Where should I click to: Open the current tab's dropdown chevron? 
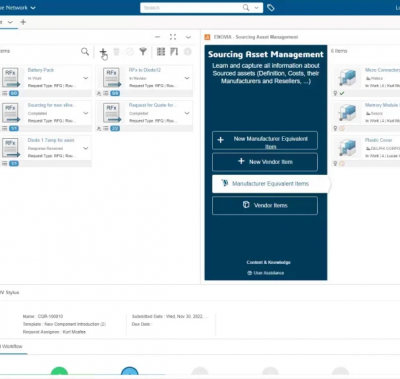(10, 22)
